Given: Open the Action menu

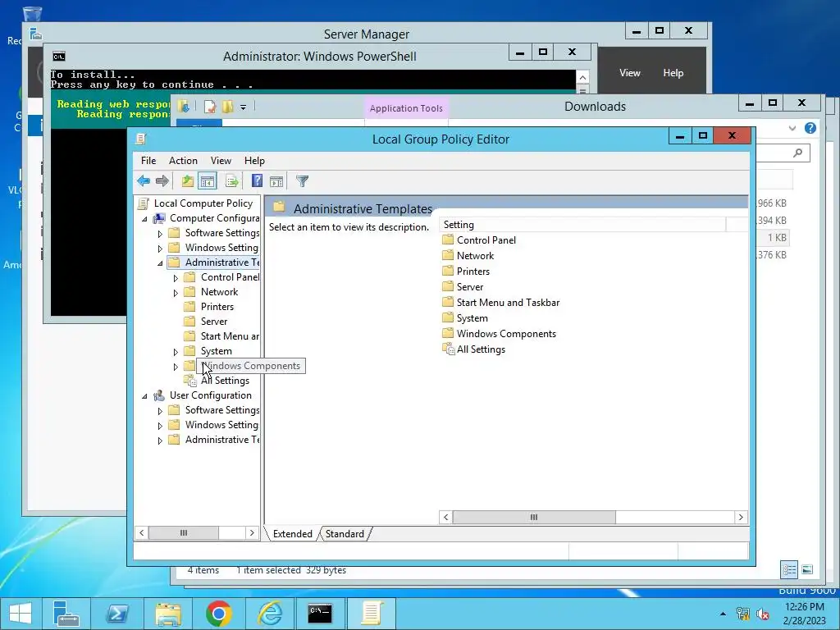Looking at the screenshot, I should tap(183, 161).
